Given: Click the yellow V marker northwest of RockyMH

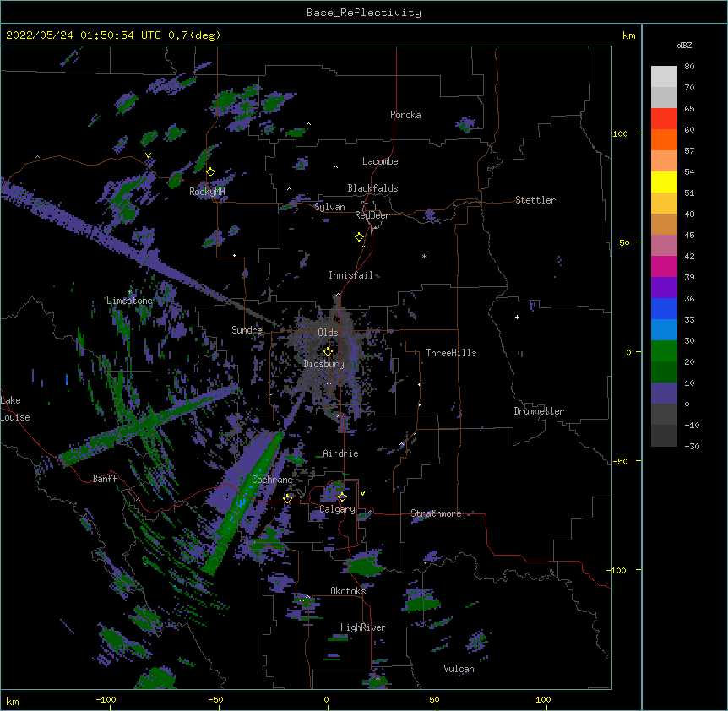Looking at the screenshot, I should (148, 155).
